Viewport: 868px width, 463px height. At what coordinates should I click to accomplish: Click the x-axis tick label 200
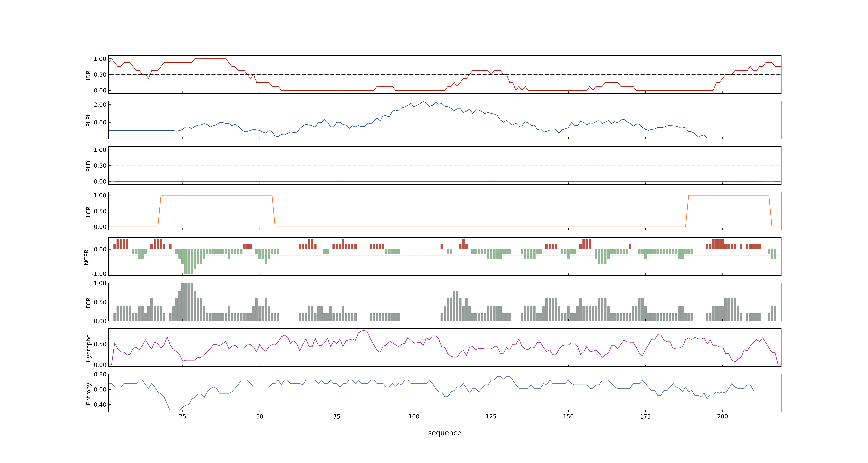(722, 416)
